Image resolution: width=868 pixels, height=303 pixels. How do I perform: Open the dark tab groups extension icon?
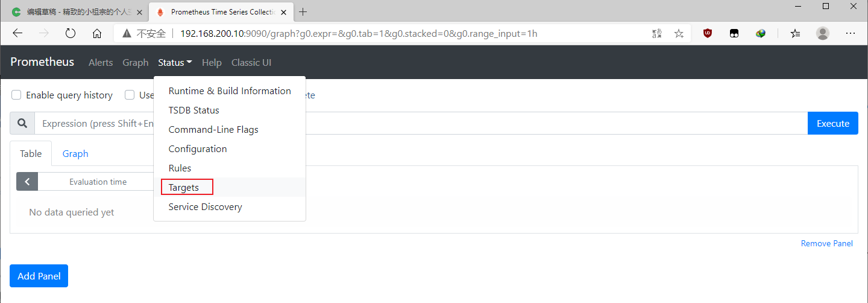point(734,34)
